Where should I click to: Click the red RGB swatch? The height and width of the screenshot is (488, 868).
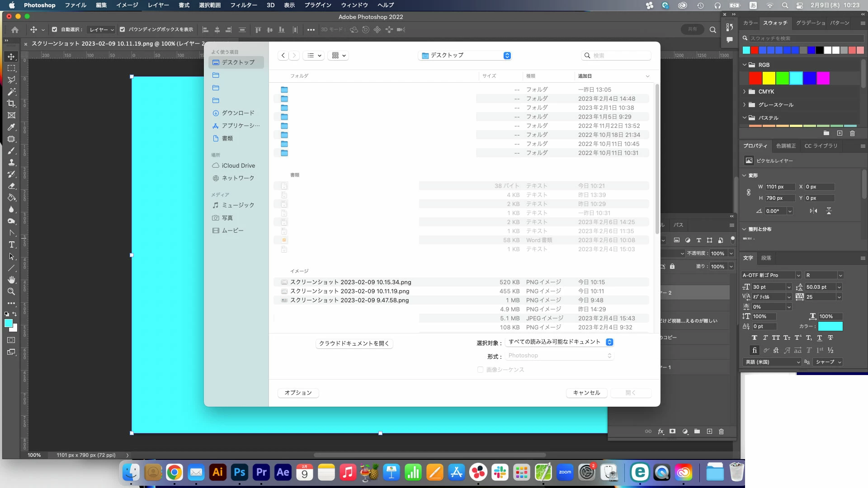click(755, 78)
